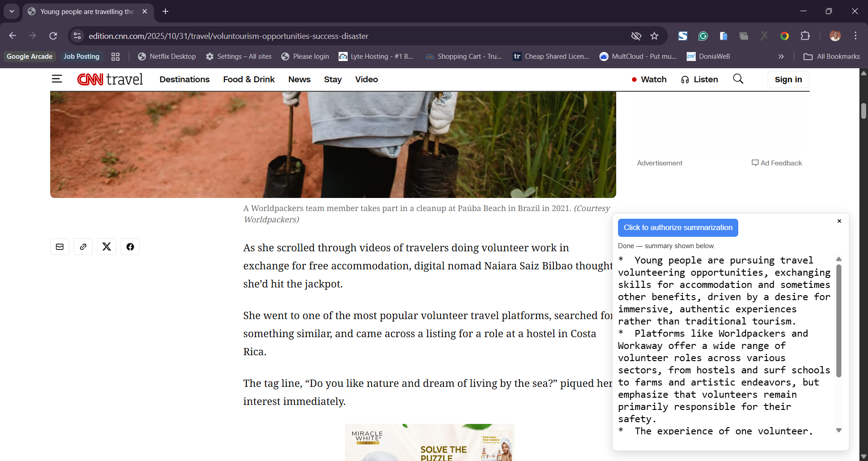
Task: Go back to previous page
Action: pyautogui.click(x=12, y=36)
